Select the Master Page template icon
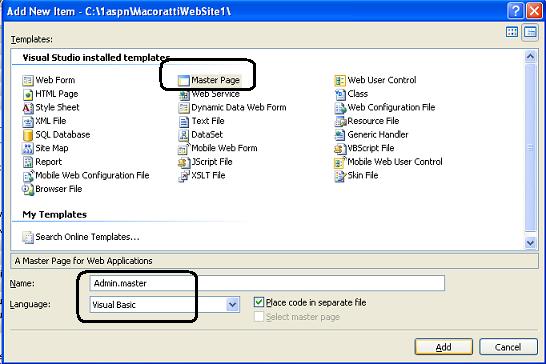The image size is (546, 364). 184,80
